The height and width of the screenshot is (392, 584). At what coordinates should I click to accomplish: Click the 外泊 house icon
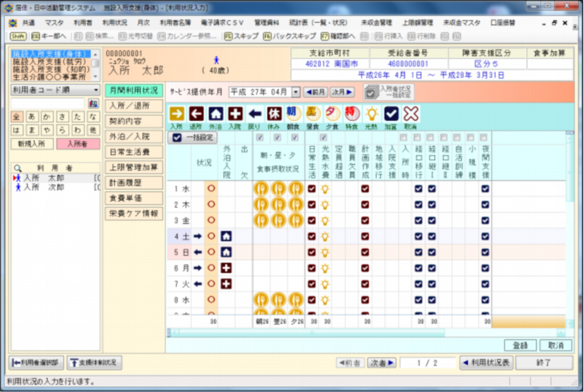[216, 114]
